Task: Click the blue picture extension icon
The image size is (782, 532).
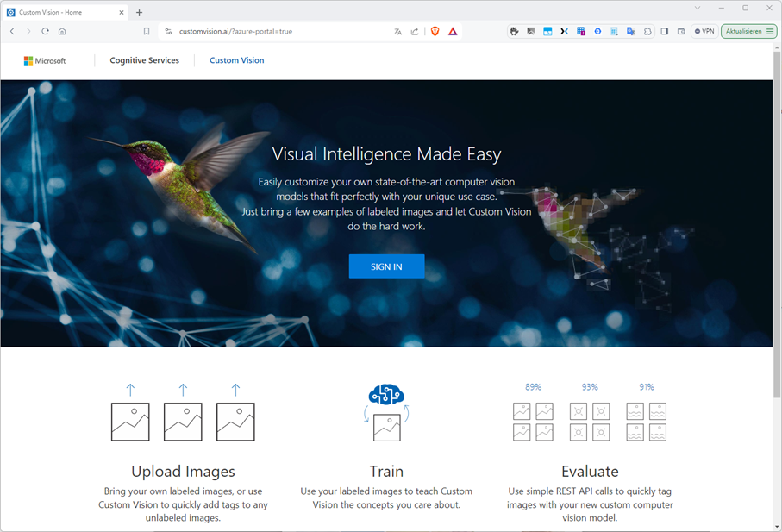Action: pyautogui.click(x=547, y=31)
